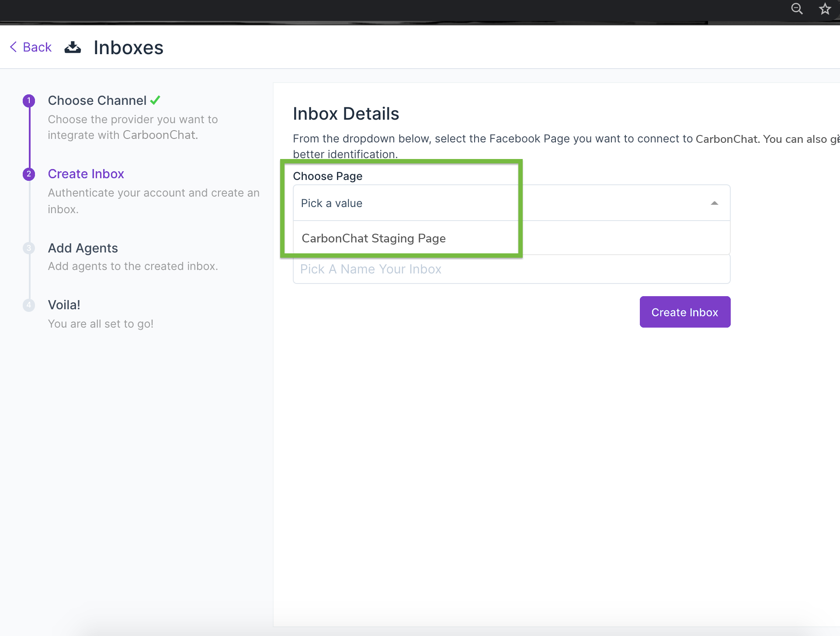Select the Create Inbox step title

86,174
